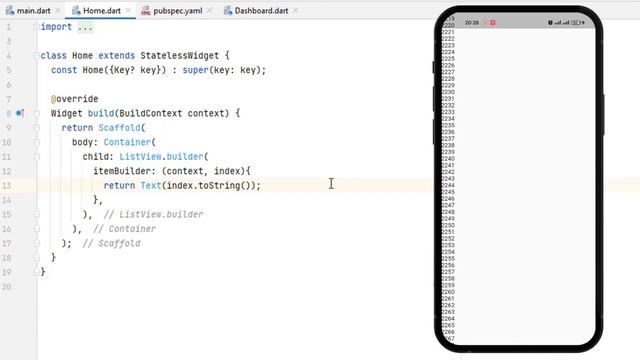Click the Dart file icon on main.dart tab
This screenshot has height=360, width=640.
tap(10, 11)
